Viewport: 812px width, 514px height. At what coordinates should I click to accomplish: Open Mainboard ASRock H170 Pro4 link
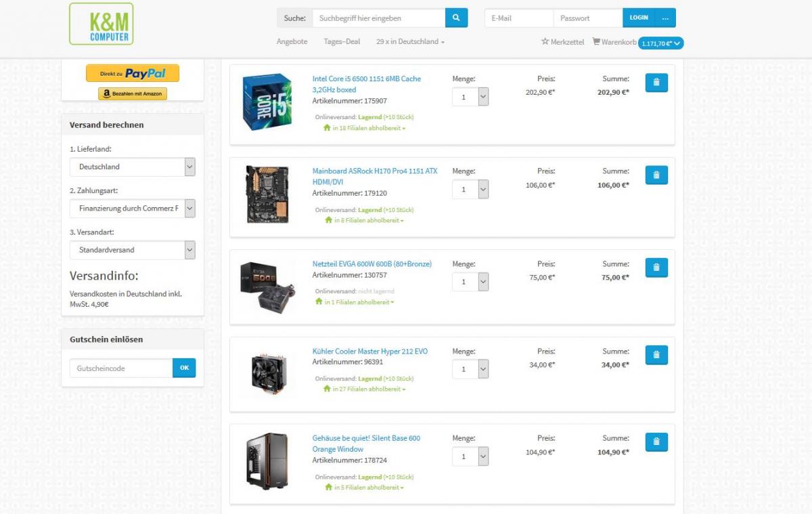[x=375, y=176]
